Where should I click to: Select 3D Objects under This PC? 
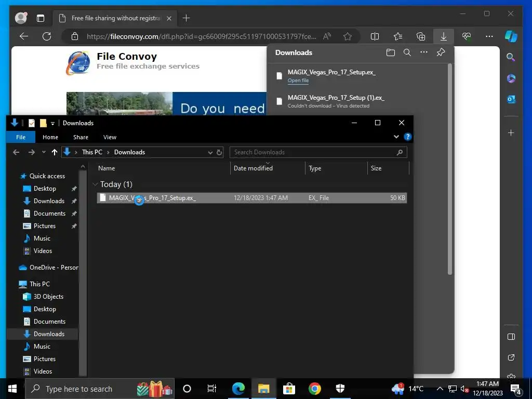click(48, 297)
